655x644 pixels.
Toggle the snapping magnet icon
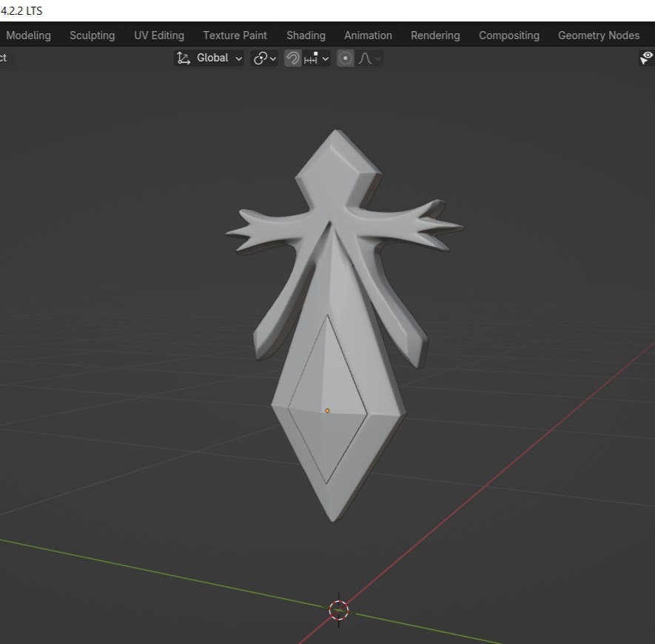point(293,58)
